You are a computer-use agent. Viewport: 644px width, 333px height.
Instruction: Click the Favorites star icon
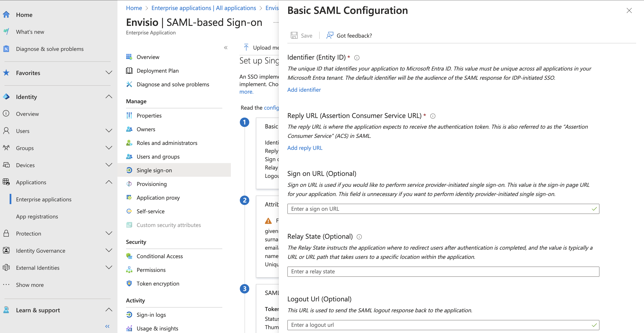6,73
